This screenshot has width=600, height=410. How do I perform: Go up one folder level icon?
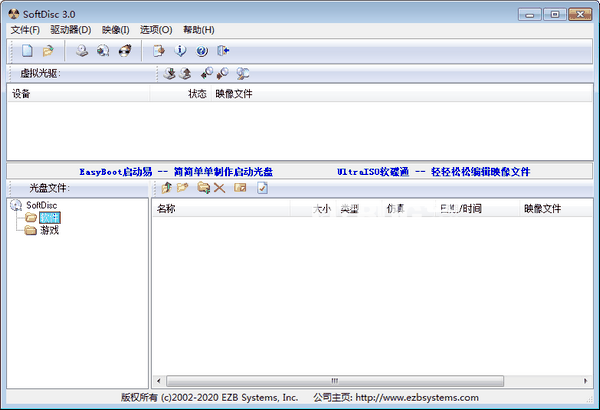166,188
